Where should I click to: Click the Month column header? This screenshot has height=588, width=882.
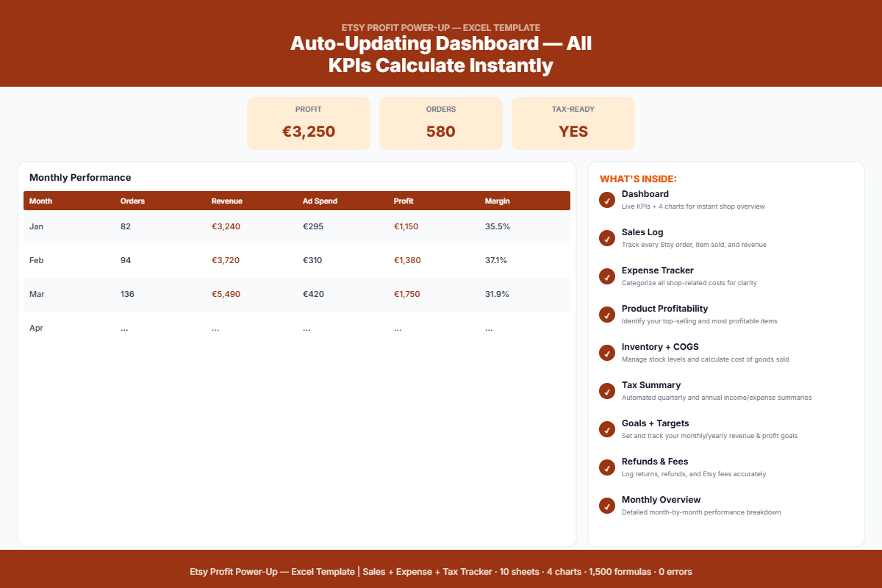[40, 201]
